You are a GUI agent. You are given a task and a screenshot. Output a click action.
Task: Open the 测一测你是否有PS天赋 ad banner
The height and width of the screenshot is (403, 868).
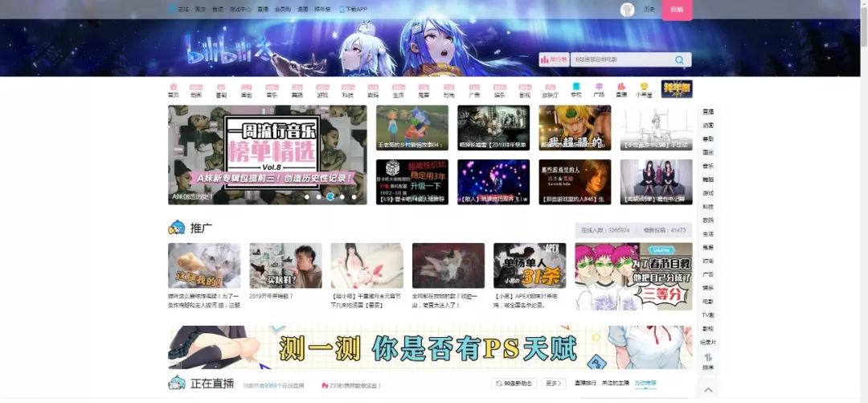pyautogui.click(x=430, y=347)
